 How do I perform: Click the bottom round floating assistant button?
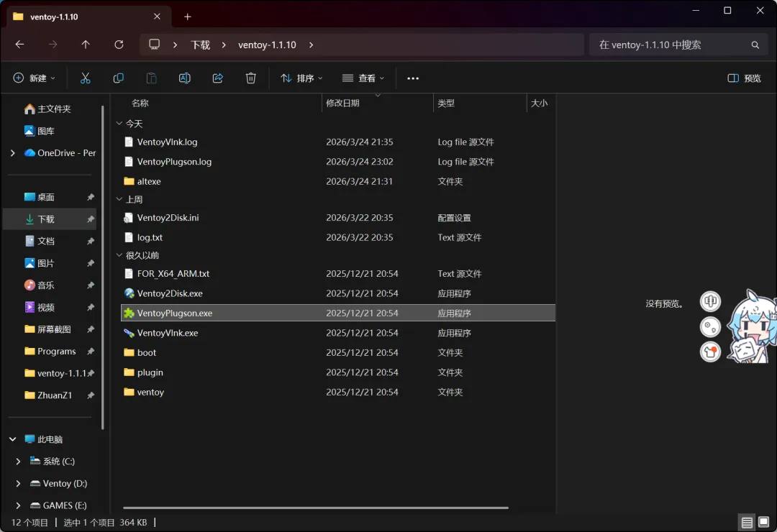pyautogui.click(x=710, y=352)
